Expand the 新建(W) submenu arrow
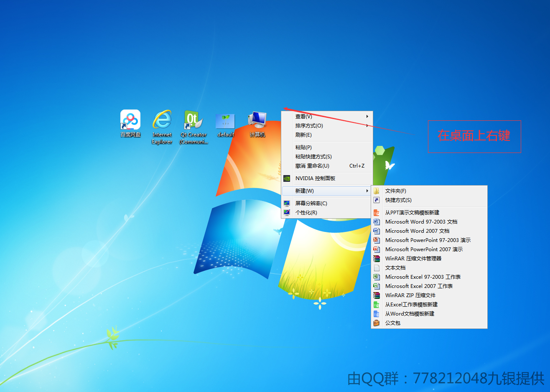The image size is (550, 392). 367,191
